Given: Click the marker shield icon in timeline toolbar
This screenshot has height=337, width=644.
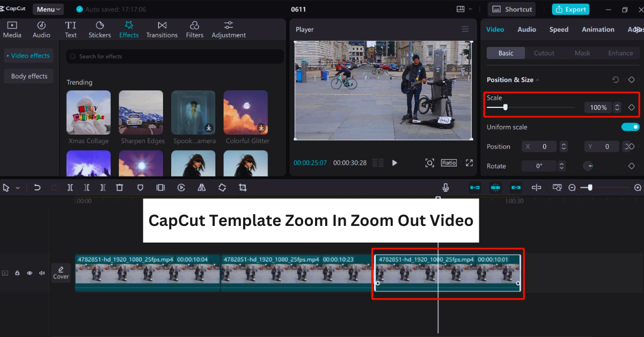Looking at the screenshot, I should [140, 187].
